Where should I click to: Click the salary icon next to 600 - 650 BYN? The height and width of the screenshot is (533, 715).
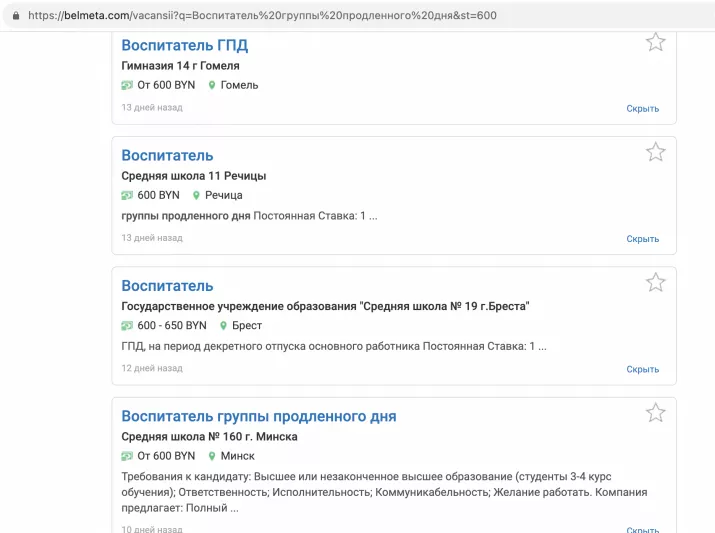(127, 325)
